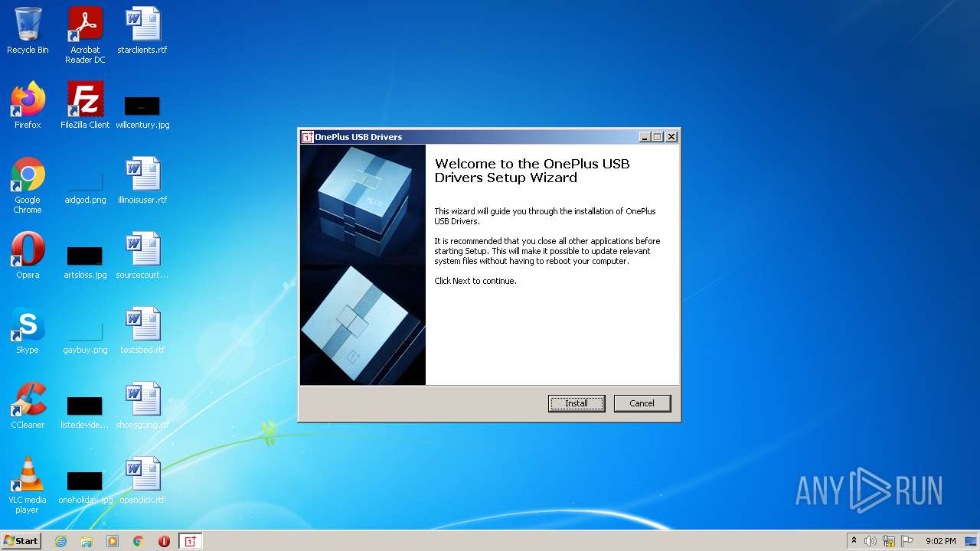
Task: Open the volume control in the tray
Action: coord(871,541)
